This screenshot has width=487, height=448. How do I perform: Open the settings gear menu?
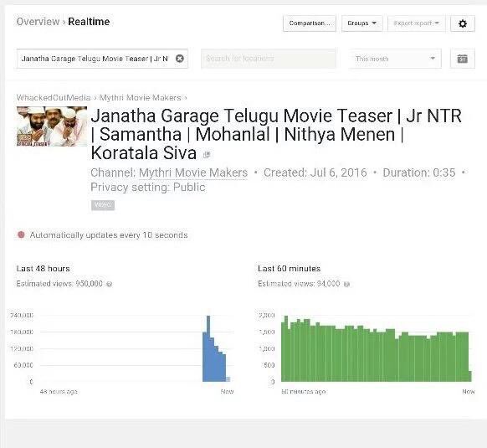463,23
